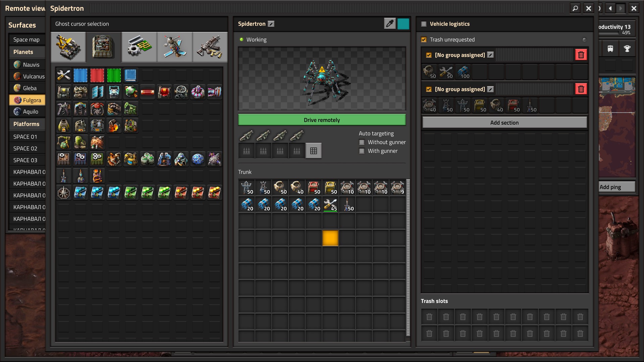
Task: Edit the first group name pencil icon
Action: coord(490,55)
